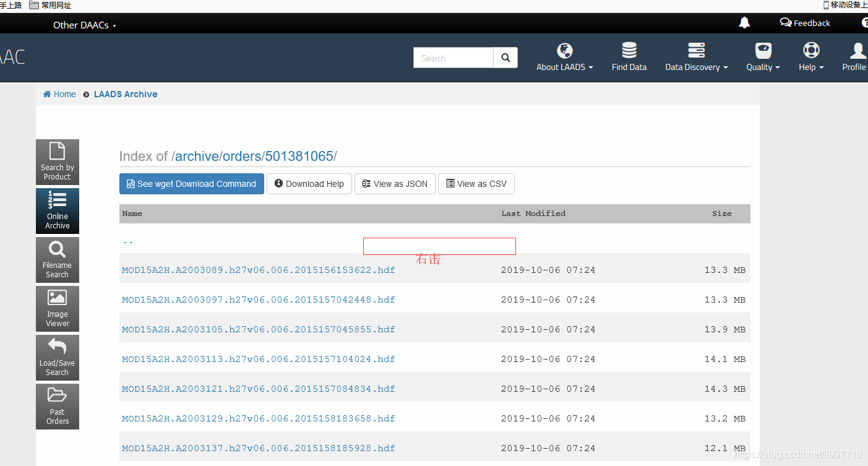Open the Find Data page
Image resolution: width=868 pixels, height=466 pixels.
629,57
